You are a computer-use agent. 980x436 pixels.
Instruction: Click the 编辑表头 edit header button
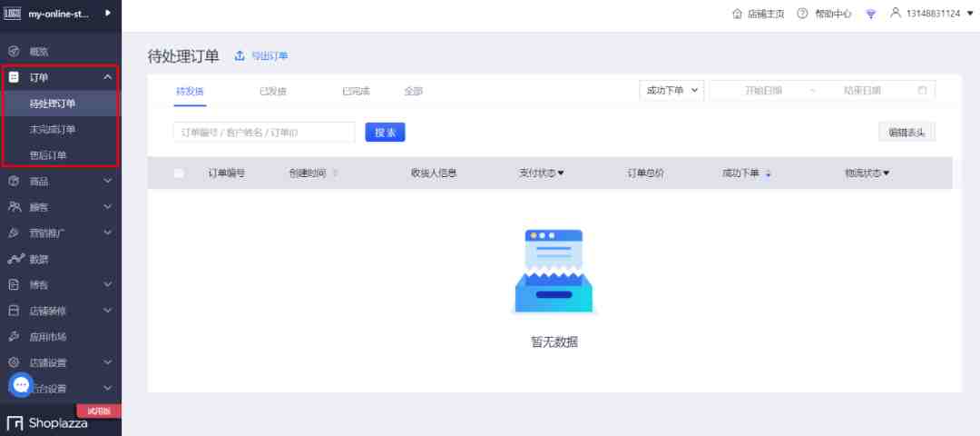coord(906,132)
